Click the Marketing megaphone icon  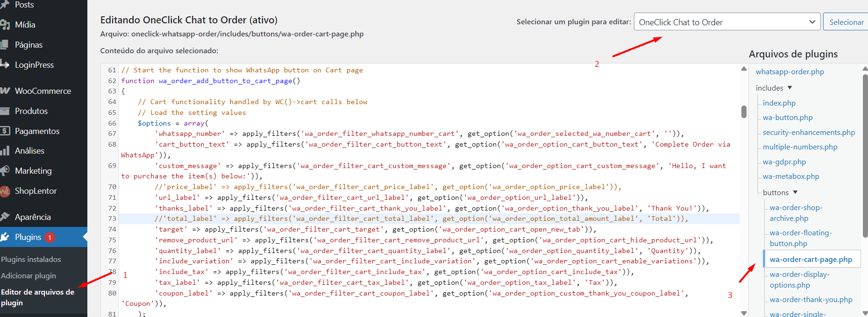tap(5, 171)
